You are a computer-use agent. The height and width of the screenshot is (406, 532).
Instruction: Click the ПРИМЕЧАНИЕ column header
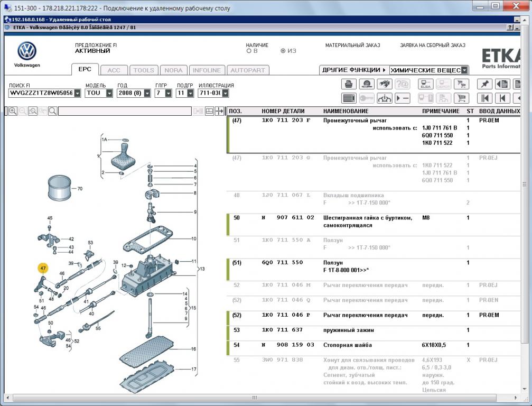[441, 111]
